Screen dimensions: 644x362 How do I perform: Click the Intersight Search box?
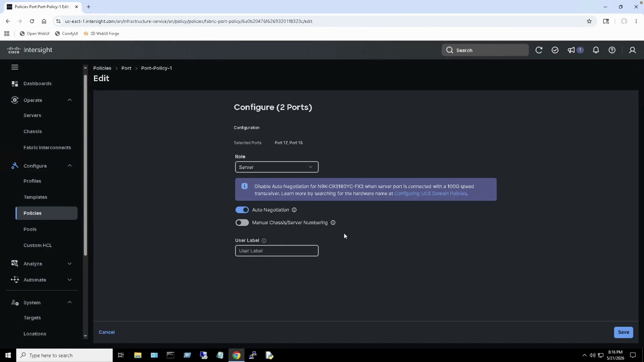485,50
